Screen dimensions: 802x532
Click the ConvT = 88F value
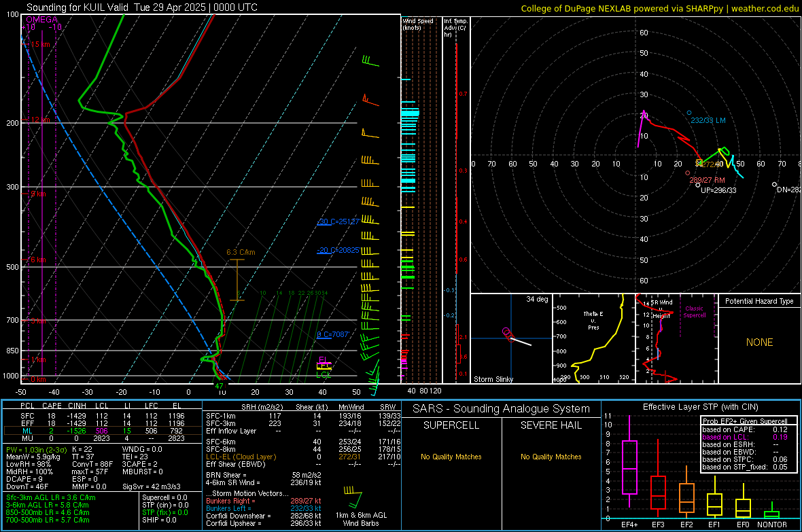point(92,465)
